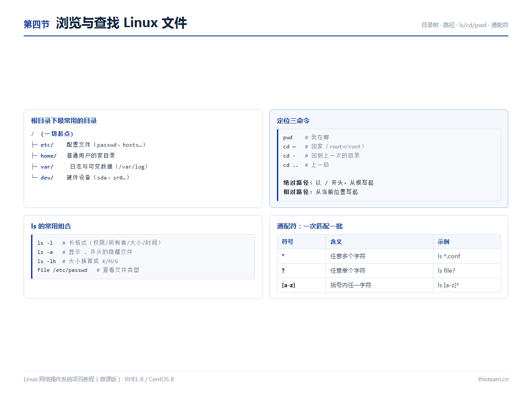Image resolution: width=532 pixels, height=394 pixels.
Task: Click the [a-z] symbol table cell
Action: tap(301, 285)
